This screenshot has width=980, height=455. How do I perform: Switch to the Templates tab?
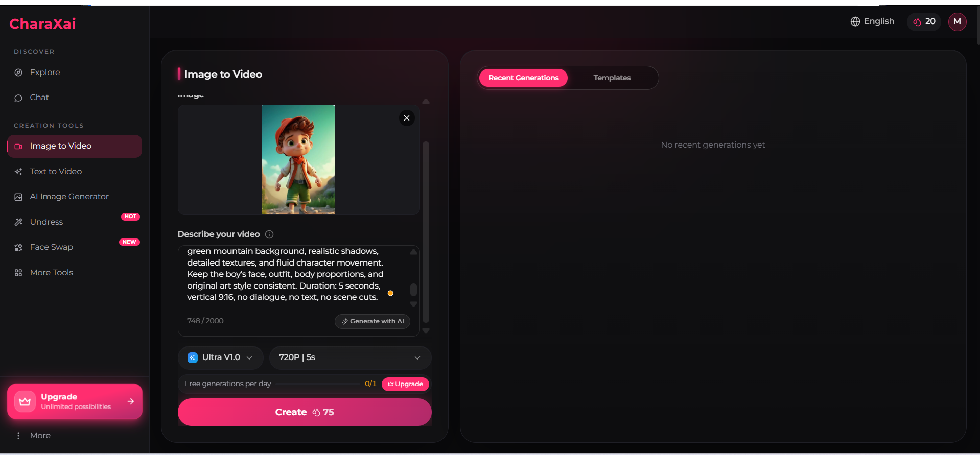click(612, 78)
